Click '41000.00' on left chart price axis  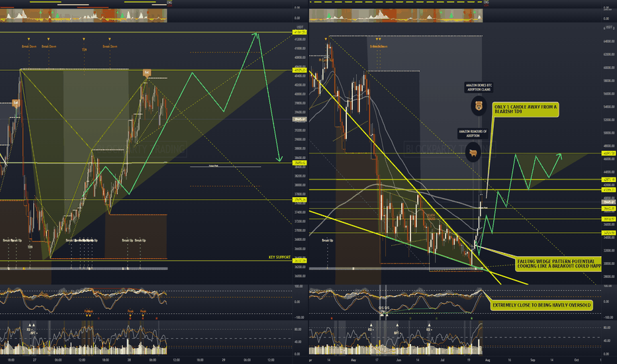pos(300,48)
